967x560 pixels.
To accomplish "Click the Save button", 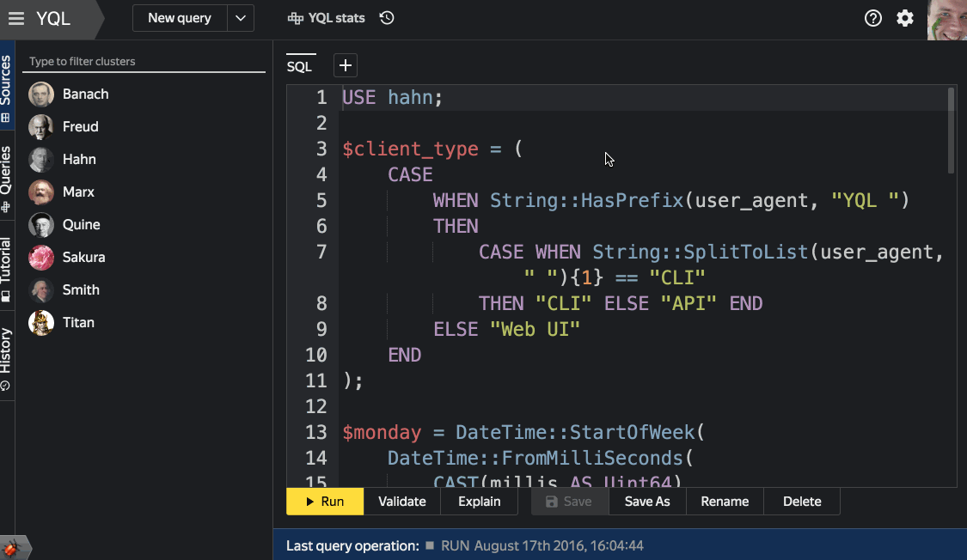I will 570,502.
